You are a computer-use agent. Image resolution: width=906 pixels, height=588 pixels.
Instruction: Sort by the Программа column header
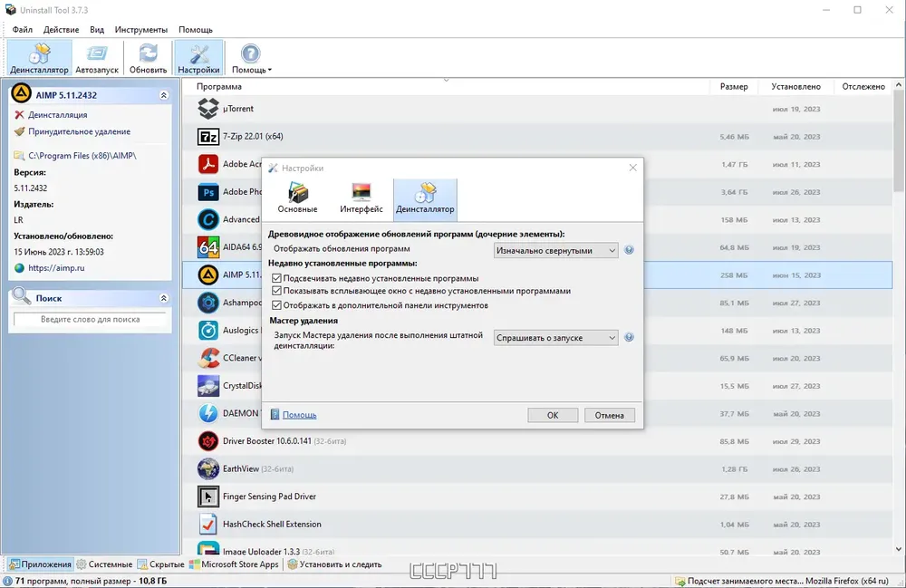pos(446,87)
